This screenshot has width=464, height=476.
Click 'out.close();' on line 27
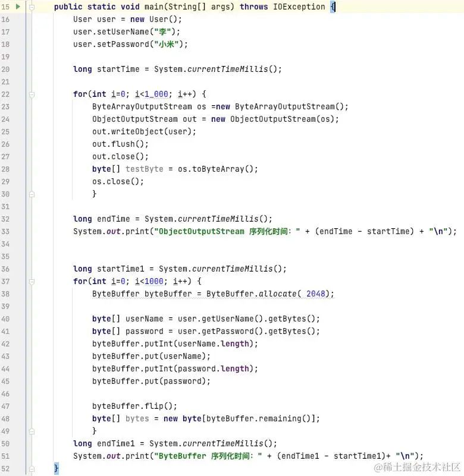(121, 156)
